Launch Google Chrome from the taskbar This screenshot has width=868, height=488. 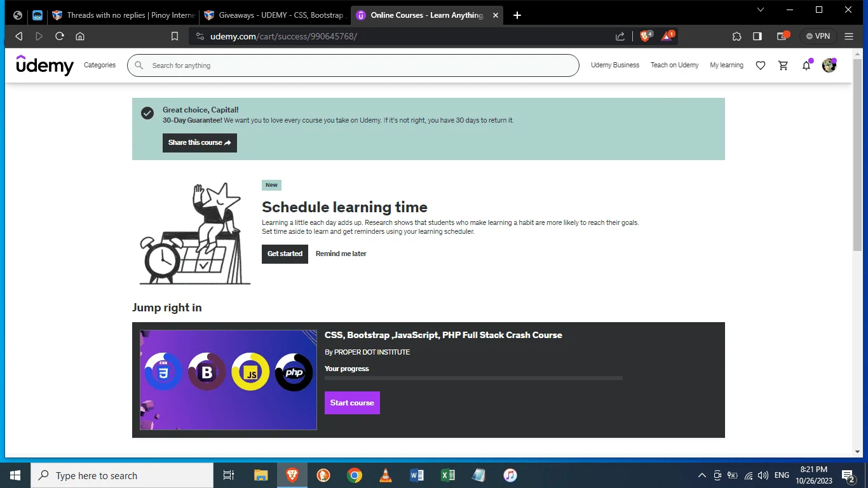[355, 475]
